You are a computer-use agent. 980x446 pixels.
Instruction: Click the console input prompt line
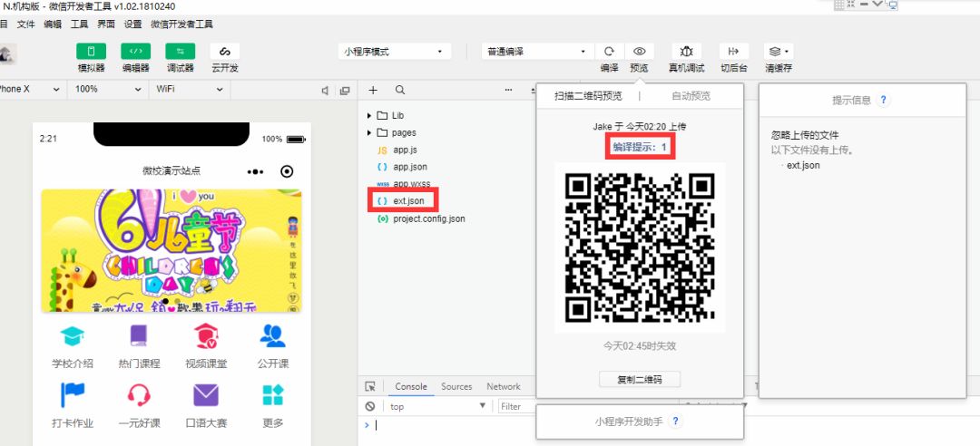(450, 425)
